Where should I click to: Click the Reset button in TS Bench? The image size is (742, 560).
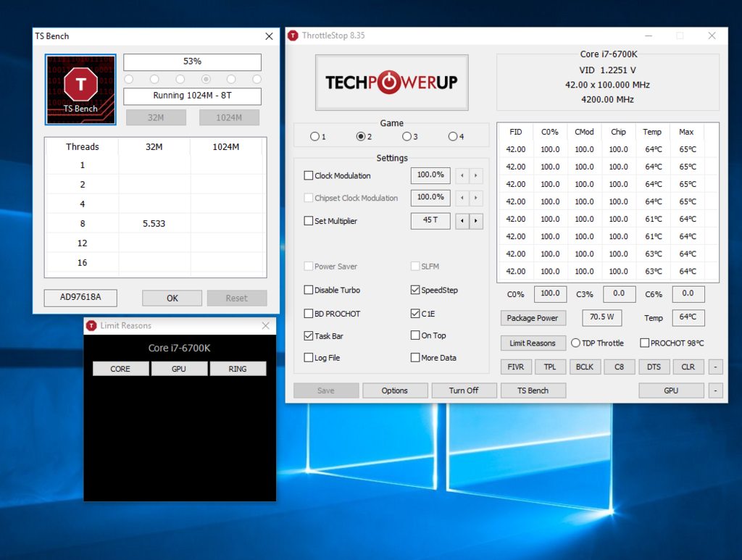tap(237, 298)
